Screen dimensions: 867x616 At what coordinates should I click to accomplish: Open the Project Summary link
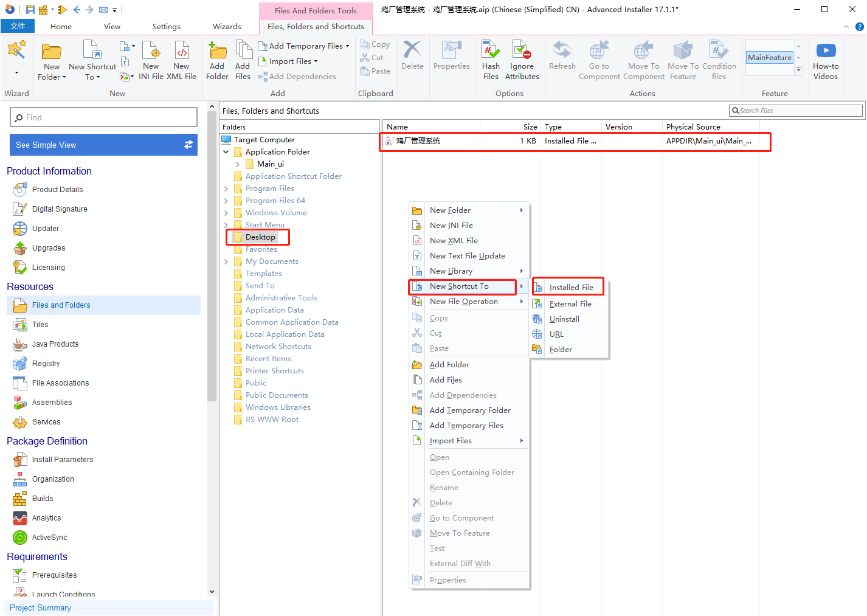click(x=40, y=607)
